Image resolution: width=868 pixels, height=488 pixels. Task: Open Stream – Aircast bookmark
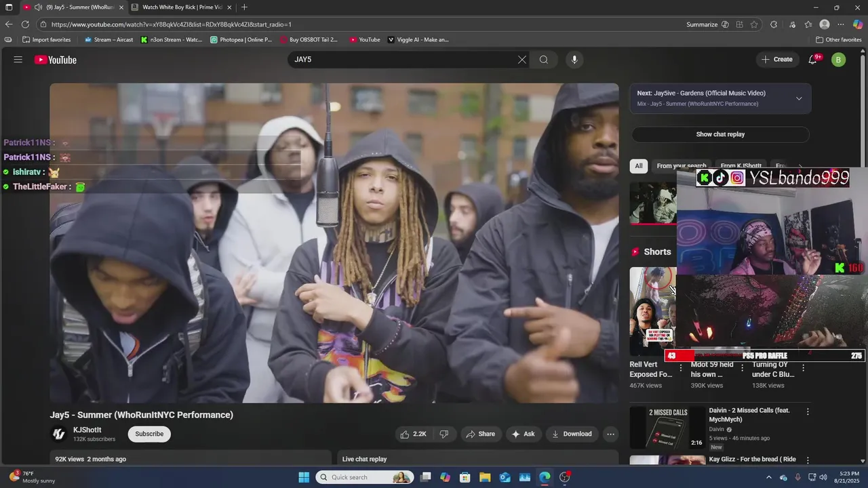(108, 39)
